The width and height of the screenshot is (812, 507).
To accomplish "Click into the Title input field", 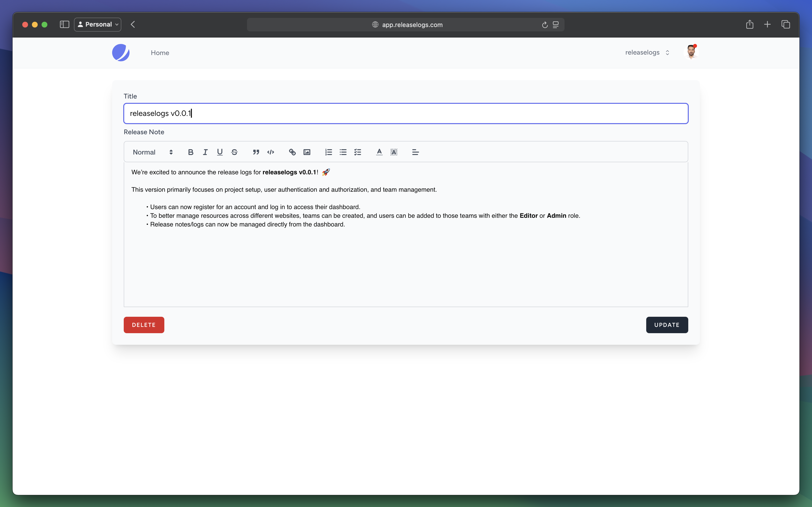I will [x=405, y=114].
